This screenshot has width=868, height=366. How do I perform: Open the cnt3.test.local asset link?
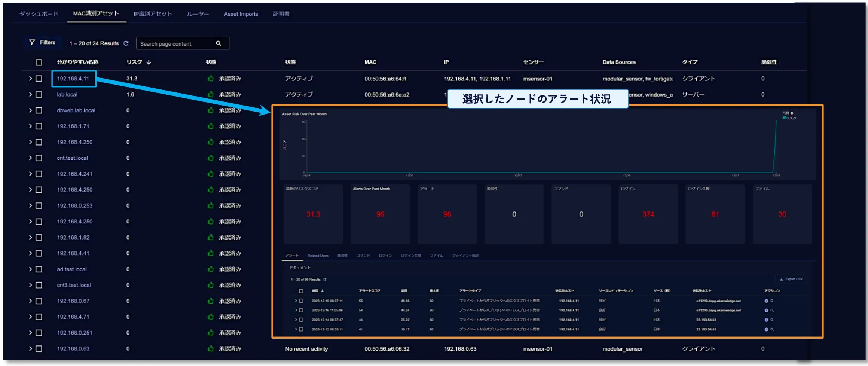click(74, 285)
